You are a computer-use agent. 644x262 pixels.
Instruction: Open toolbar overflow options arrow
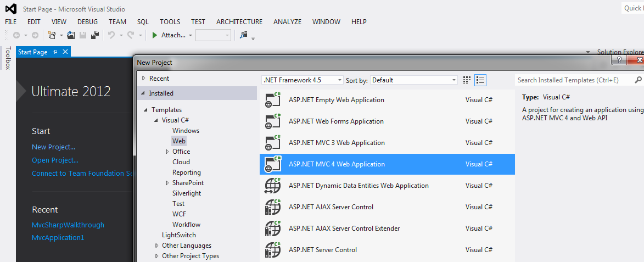(253, 38)
